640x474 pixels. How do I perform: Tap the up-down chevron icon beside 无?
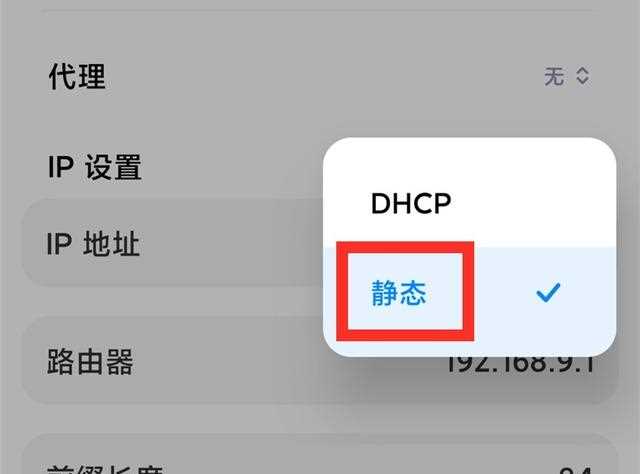pyautogui.click(x=582, y=76)
